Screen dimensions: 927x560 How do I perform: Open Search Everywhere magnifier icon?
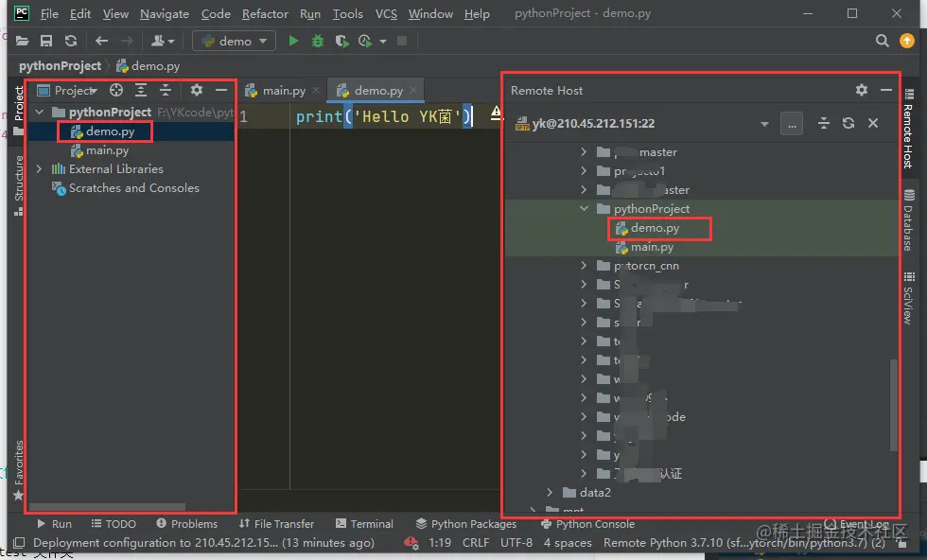pyautogui.click(x=882, y=41)
